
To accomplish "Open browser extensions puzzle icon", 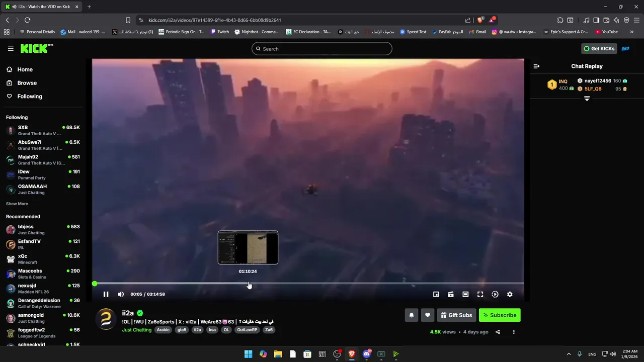I will [x=560, y=20].
